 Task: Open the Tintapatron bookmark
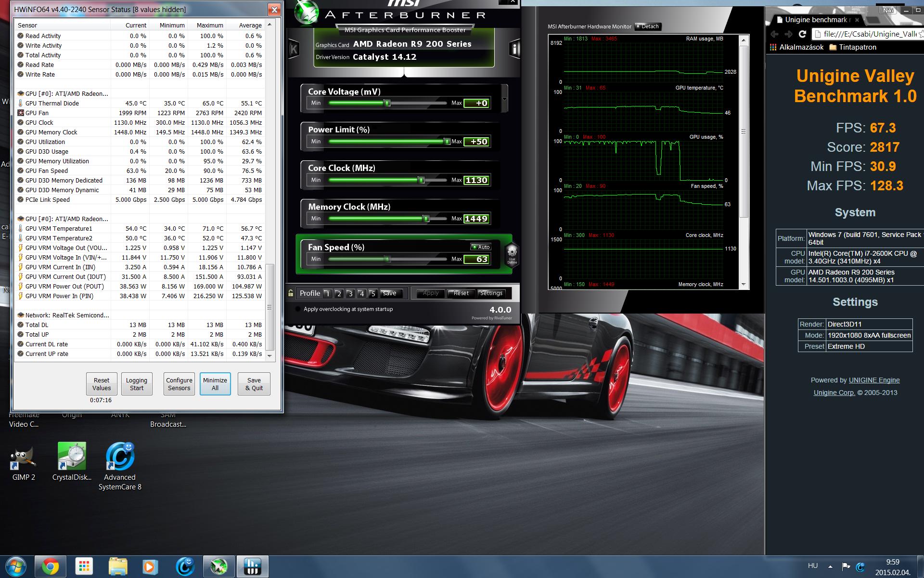tap(853, 47)
